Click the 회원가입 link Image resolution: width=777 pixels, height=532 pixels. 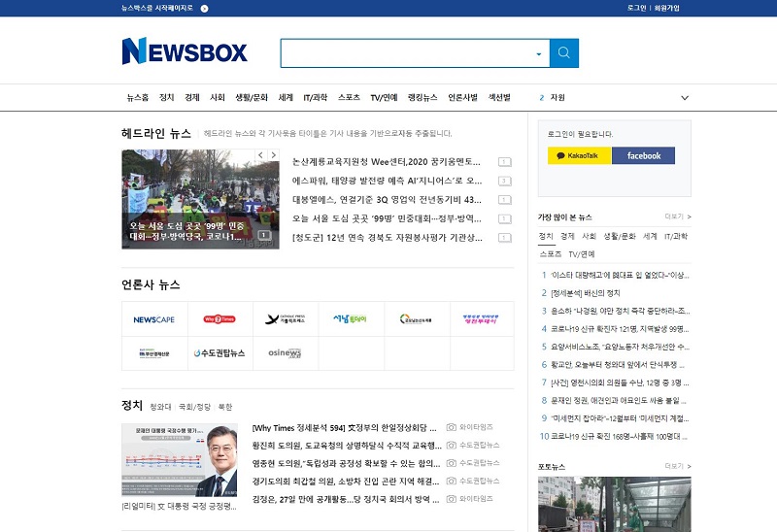666,8
